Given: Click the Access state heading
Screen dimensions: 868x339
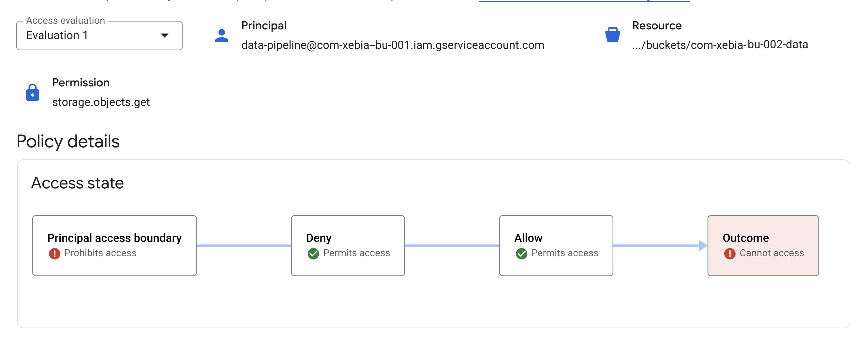Looking at the screenshot, I should [78, 183].
